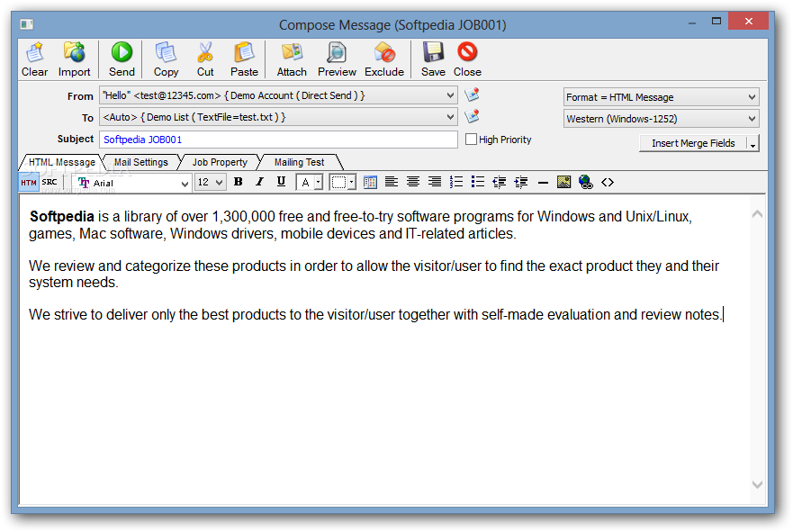Viewport: 793px width, 532px height.
Task: Select the HTML Message tab
Action: click(62, 162)
